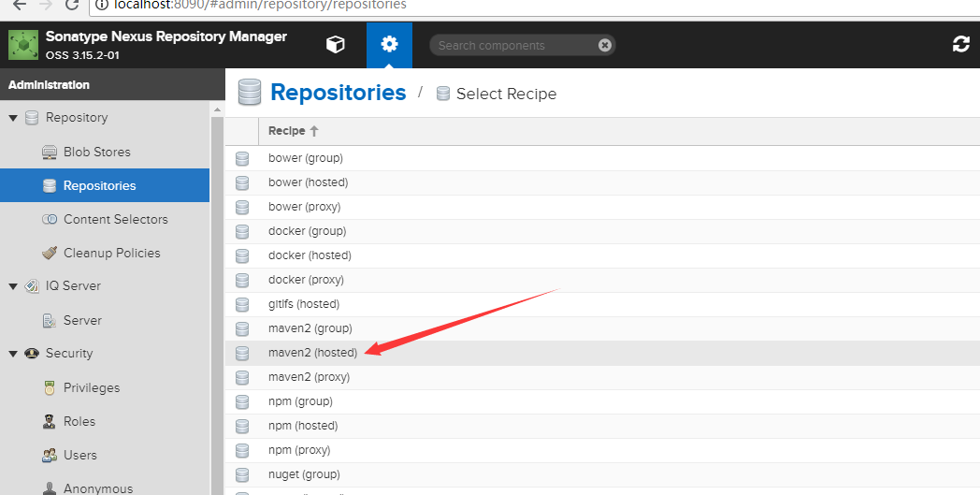Click the database icon beside gitlfs (hosted)

(x=242, y=304)
